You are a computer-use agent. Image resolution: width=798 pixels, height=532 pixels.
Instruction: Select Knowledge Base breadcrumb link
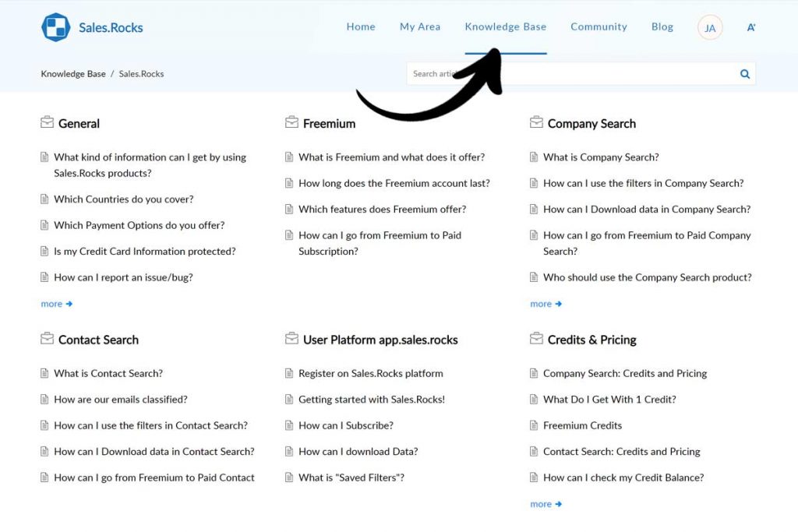tap(73, 74)
